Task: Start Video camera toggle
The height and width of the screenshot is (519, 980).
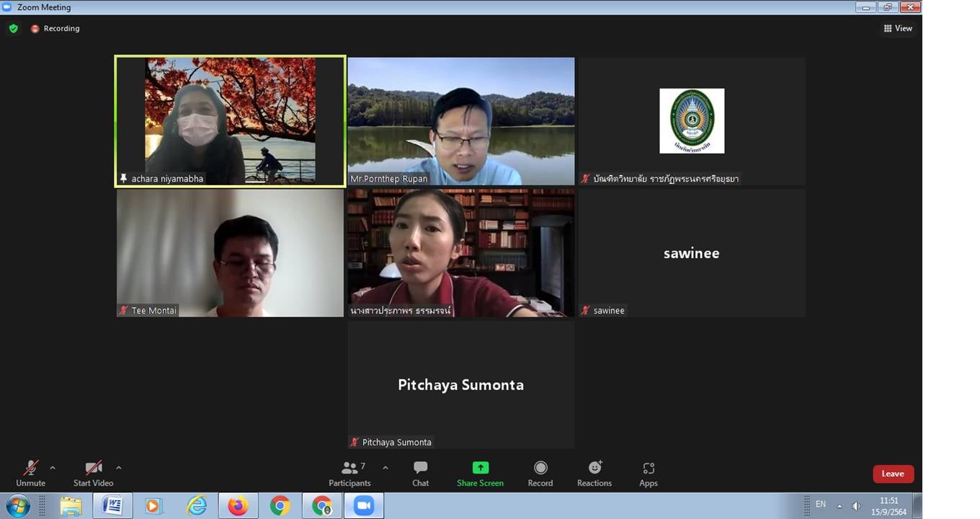Action: pyautogui.click(x=93, y=473)
